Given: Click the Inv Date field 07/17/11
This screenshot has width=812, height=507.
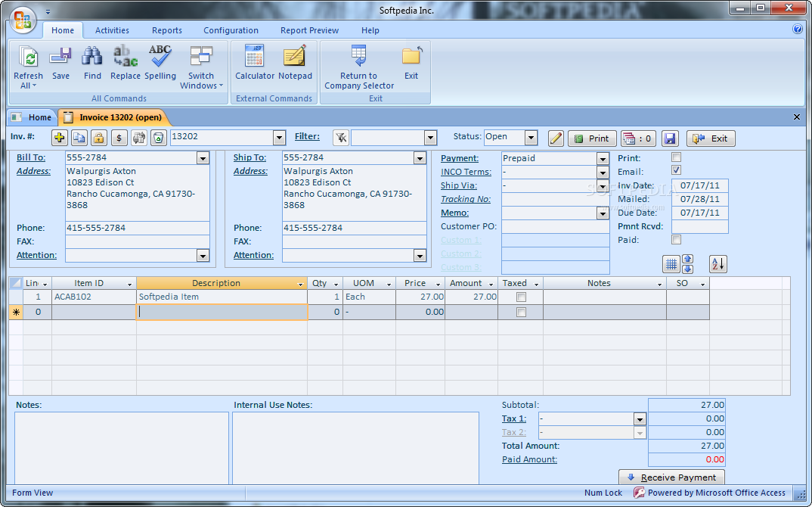Looking at the screenshot, I should point(699,185).
